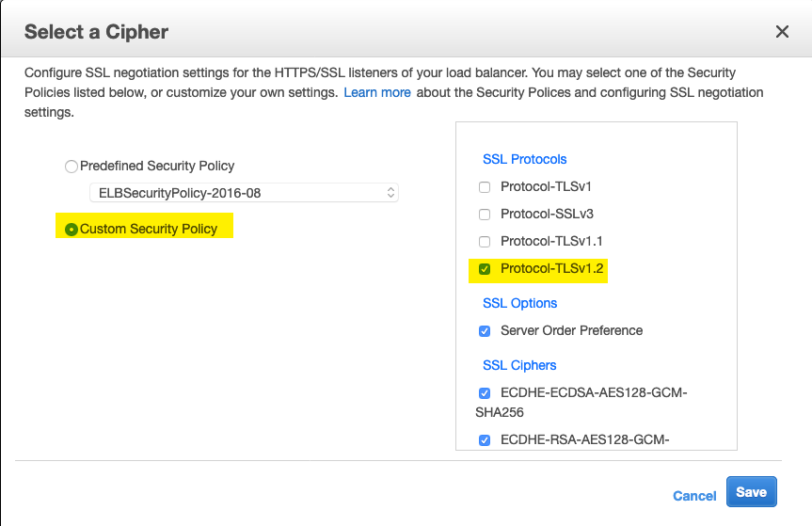
Task: Uncheck the Protocol-TLSv1.2 checkbox
Action: pyautogui.click(x=485, y=269)
